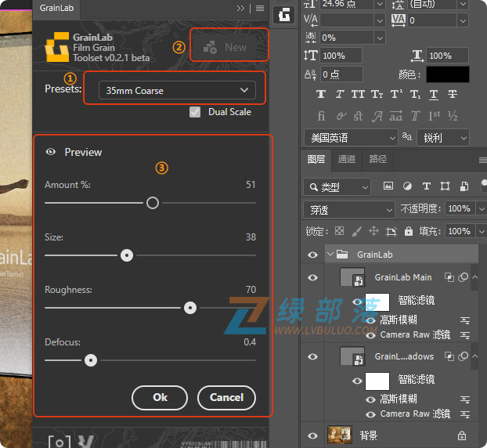Image resolution: width=487 pixels, height=448 pixels.
Task: Toggle the Dual Scale checkbox
Action: 195,112
